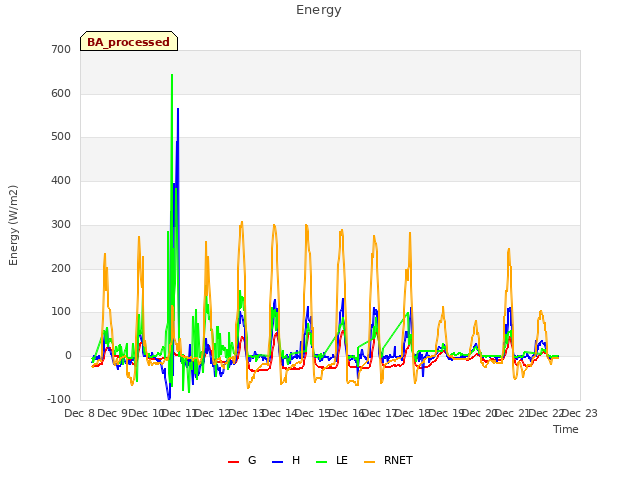Image resolution: width=640 pixels, height=480 pixels.
Task: Click the 700 y-axis tick label
Action: (61, 49)
